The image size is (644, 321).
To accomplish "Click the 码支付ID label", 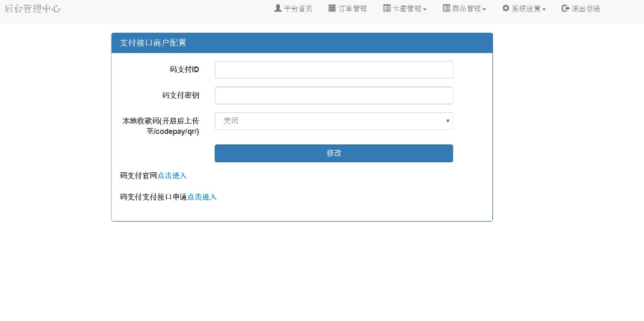I will click(185, 70).
